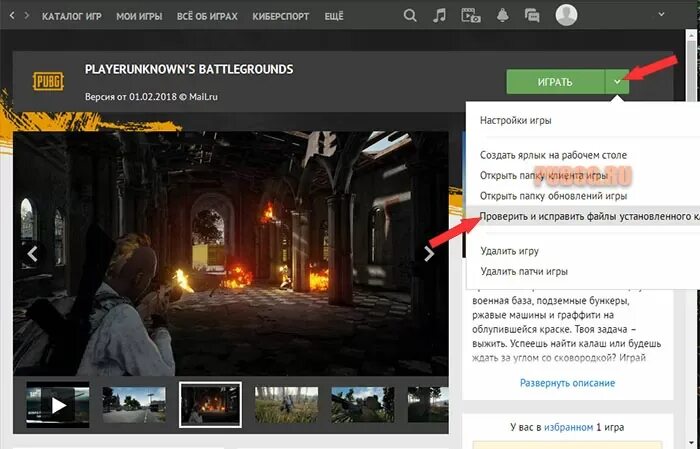Open the Ещё menu tab
This screenshot has width=700, height=449.
[334, 17]
